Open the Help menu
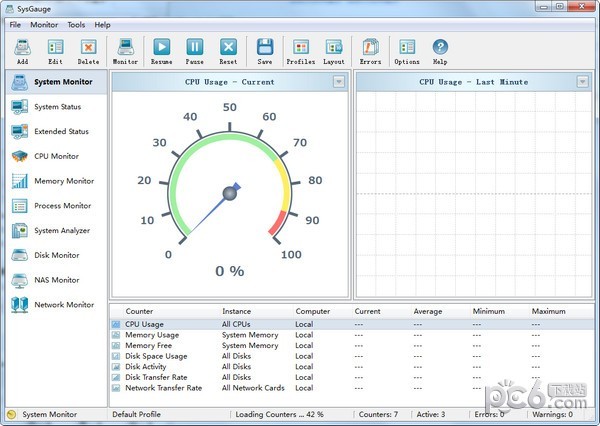 tap(102, 25)
